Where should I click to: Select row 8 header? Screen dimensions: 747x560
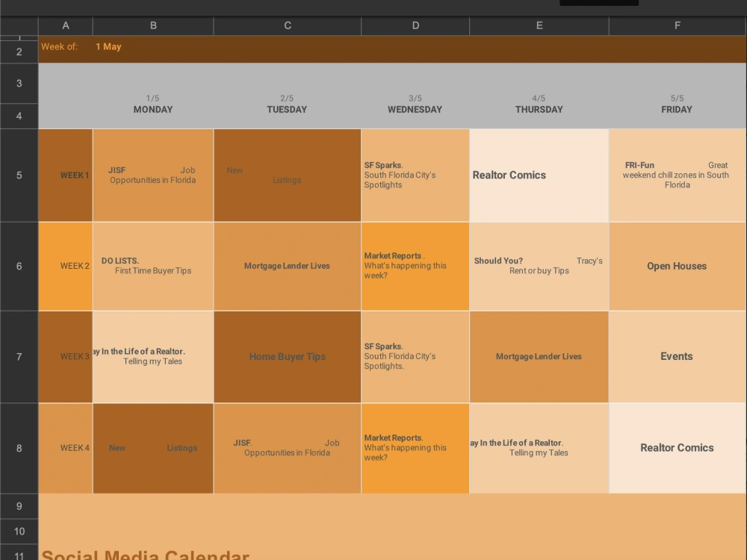(19, 448)
